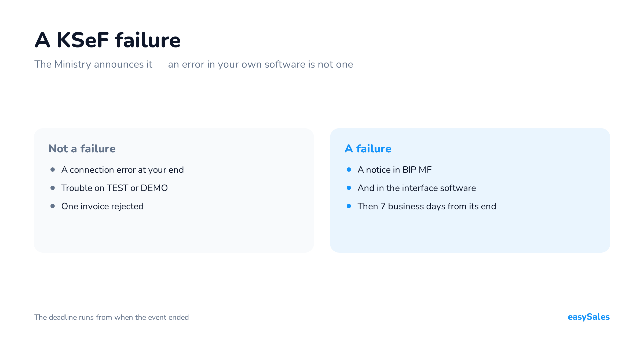Click the footer deadline note text

click(112, 317)
